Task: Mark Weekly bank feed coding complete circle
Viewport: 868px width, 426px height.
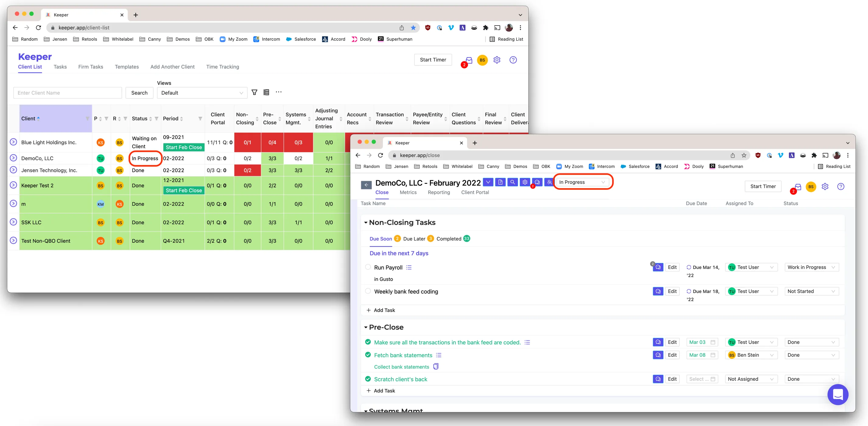Action: pos(368,291)
